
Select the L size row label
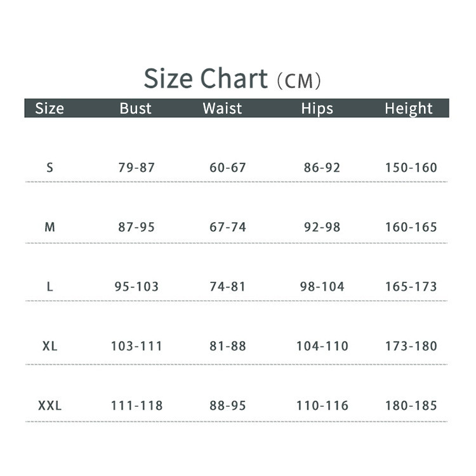click(x=50, y=287)
